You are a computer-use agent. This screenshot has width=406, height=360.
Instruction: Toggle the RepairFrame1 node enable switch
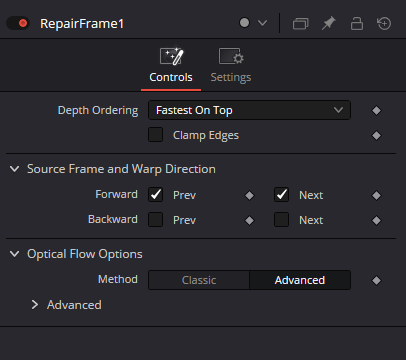point(18,23)
